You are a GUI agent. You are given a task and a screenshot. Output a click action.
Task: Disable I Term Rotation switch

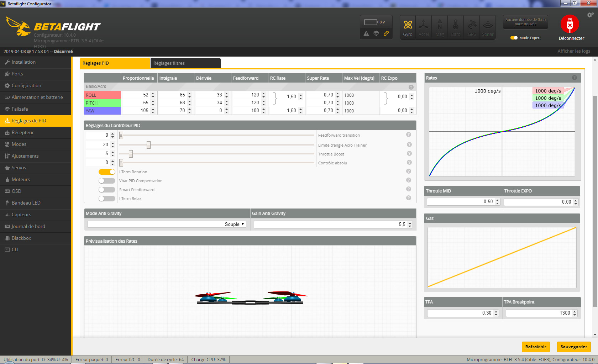pyautogui.click(x=107, y=172)
